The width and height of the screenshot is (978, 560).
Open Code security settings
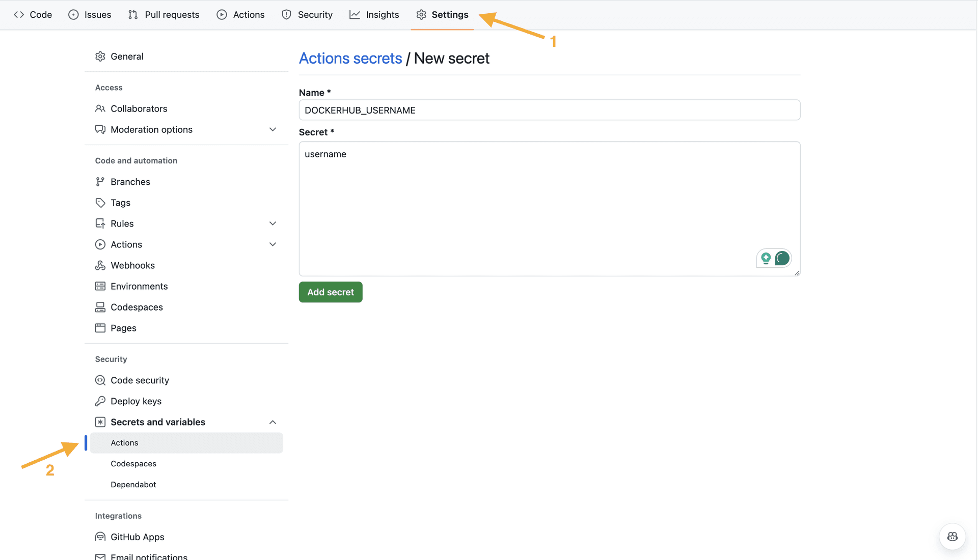[x=186, y=380]
